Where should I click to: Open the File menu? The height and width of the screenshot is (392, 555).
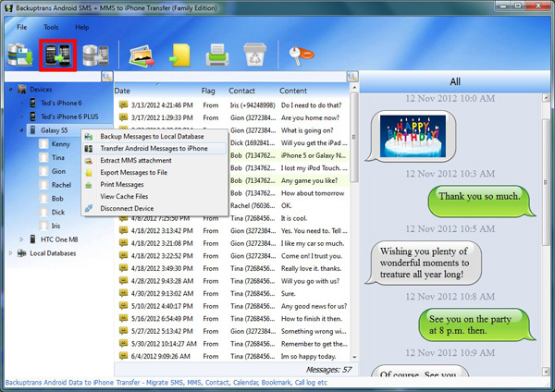click(21, 27)
